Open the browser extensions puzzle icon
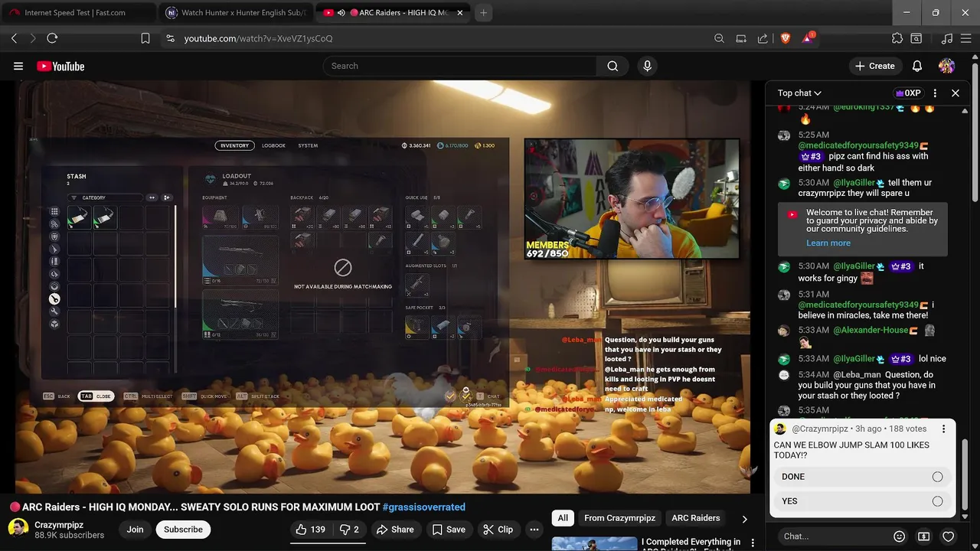The width and height of the screenshot is (980, 551). tap(897, 38)
